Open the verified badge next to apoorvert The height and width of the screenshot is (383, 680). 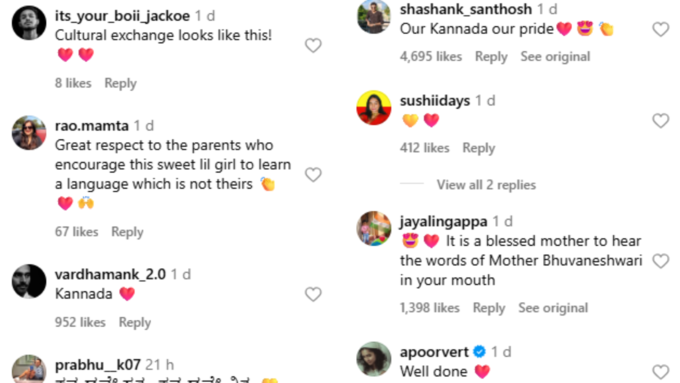tap(479, 351)
